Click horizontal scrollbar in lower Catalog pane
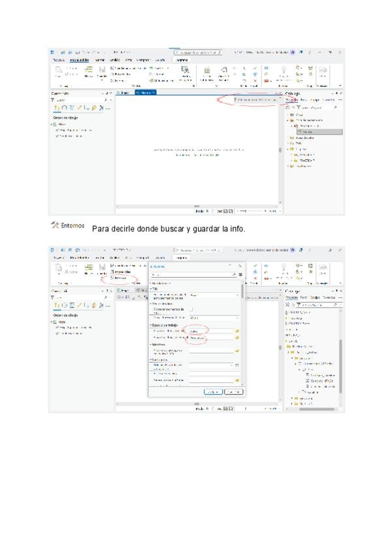The height and width of the screenshot is (554, 392). pyautogui.click(x=316, y=409)
